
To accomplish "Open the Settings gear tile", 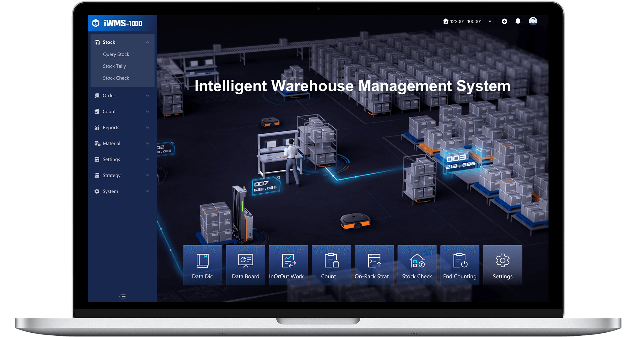I will [x=502, y=265].
